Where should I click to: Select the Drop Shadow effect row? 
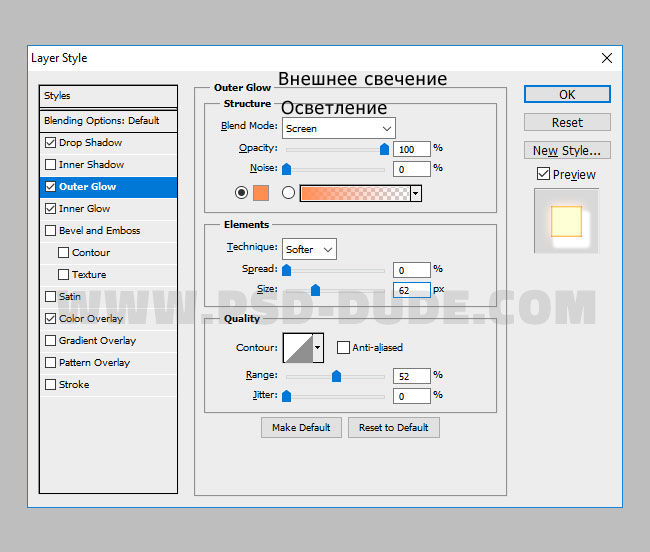tap(109, 143)
